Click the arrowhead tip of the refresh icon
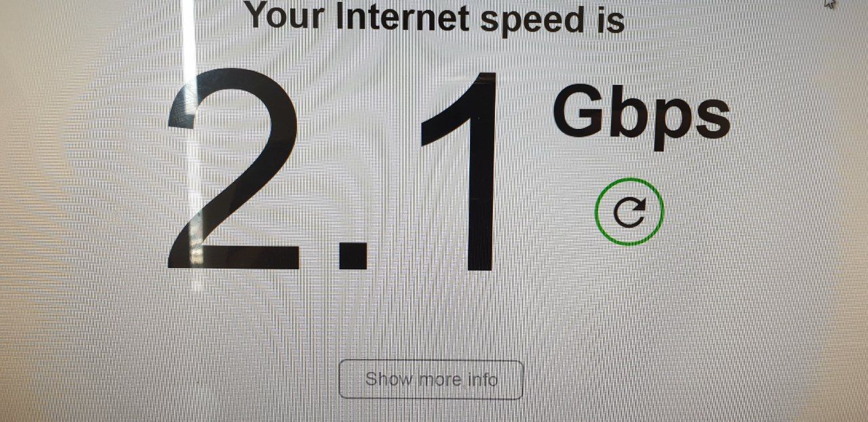The image size is (868, 422). pyautogui.click(x=640, y=206)
